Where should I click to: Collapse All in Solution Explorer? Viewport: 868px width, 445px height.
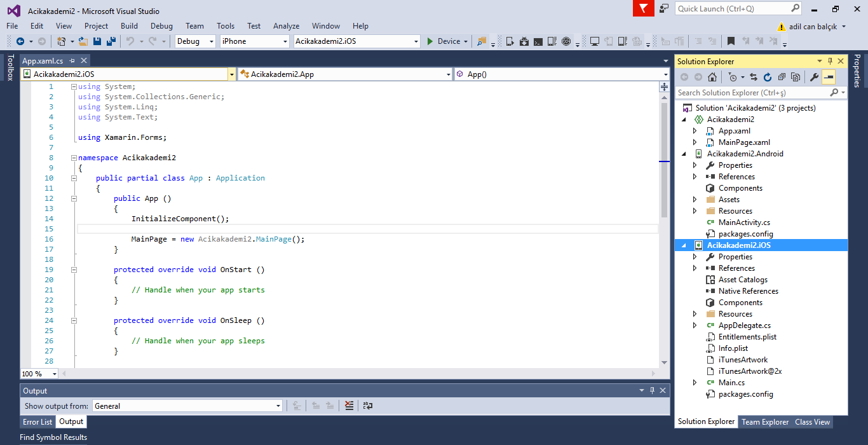[782, 77]
